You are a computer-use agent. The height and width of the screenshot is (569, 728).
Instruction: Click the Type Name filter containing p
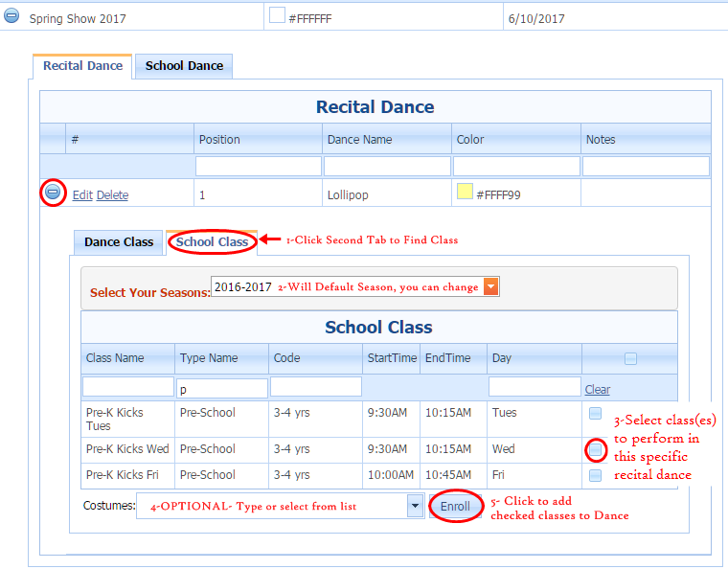(222, 389)
